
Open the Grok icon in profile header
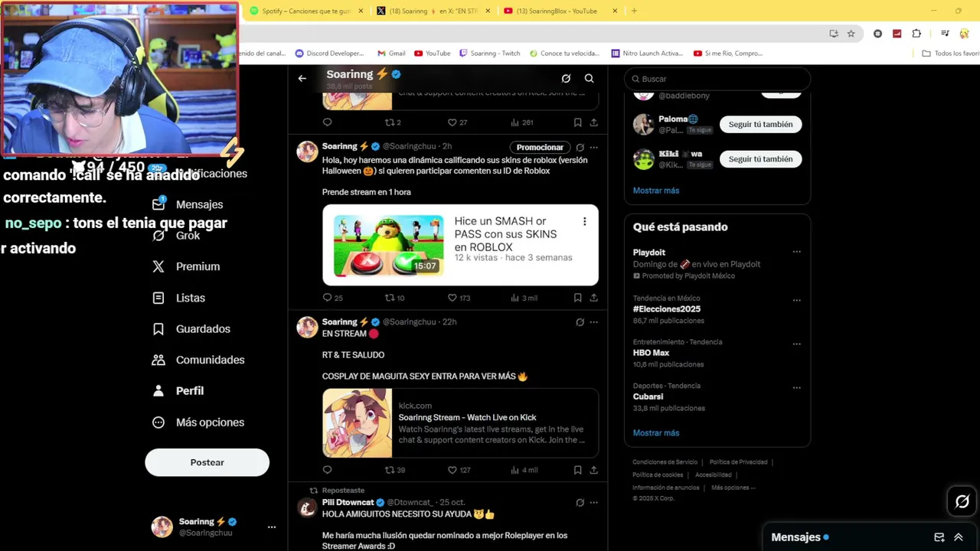[x=566, y=78]
